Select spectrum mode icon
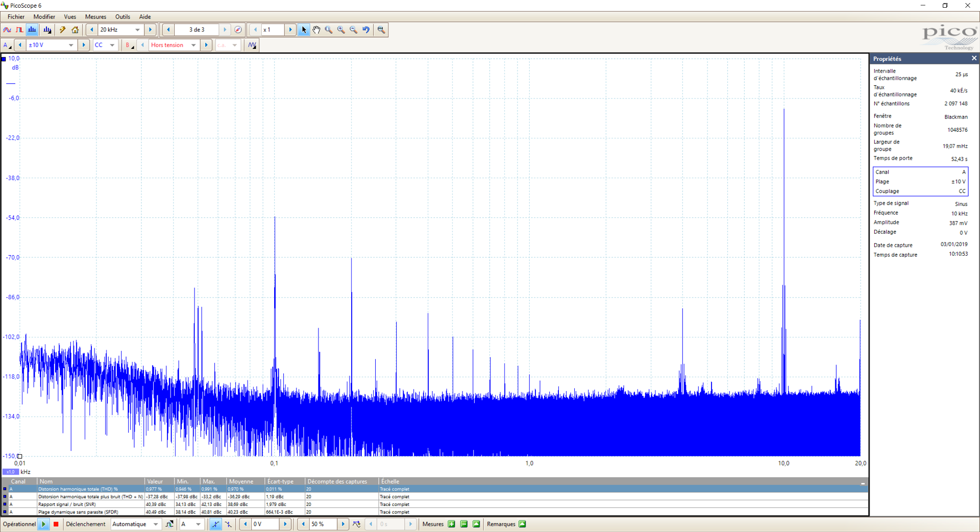This screenshot has width=980, height=532. 32,30
